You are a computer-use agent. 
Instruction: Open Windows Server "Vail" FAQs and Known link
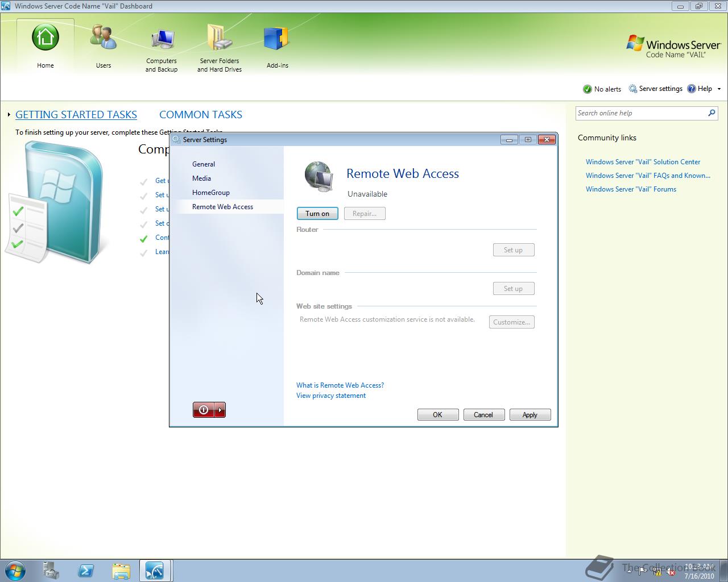[648, 176]
